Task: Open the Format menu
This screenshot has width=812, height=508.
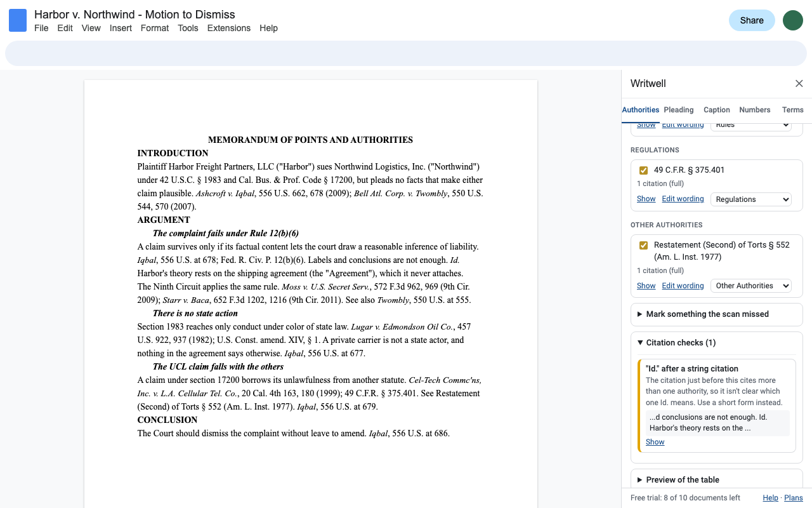Action: [x=155, y=28]
